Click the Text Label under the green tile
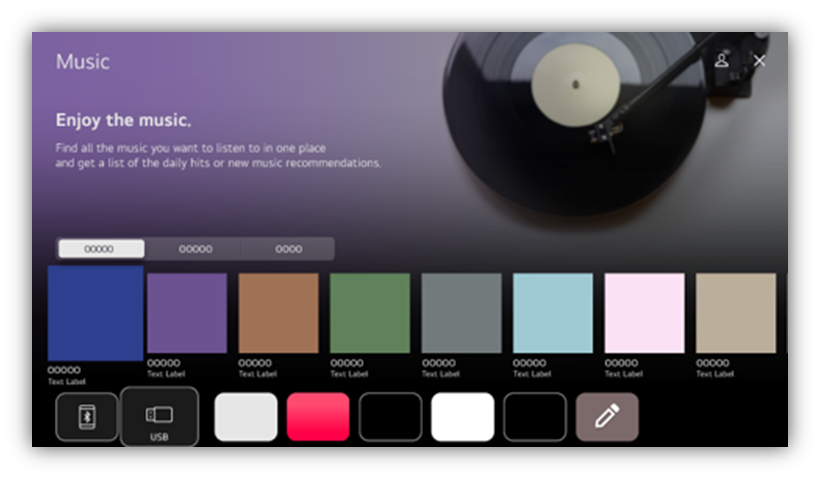 pyautogui.click(x=349, y=374)
